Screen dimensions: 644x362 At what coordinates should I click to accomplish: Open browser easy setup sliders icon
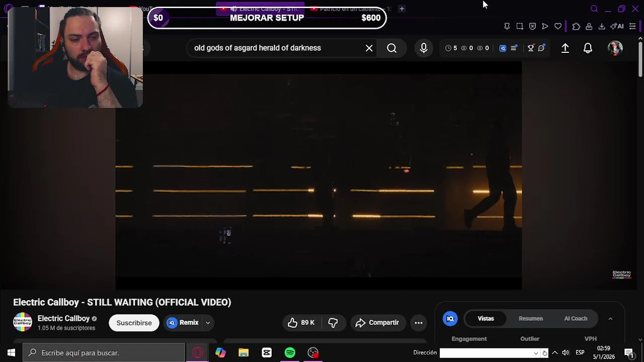tap(632, 26)
